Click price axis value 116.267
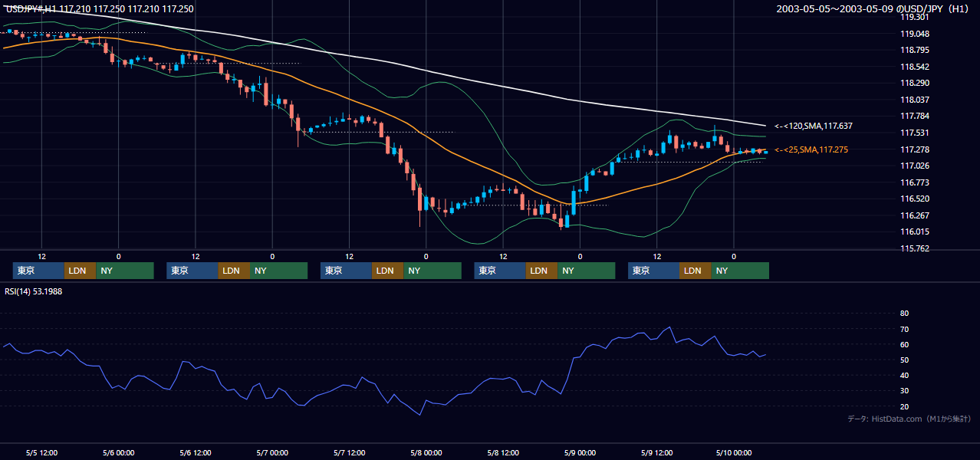The width and height of the screenshot is (980, 460). point(913,215)
